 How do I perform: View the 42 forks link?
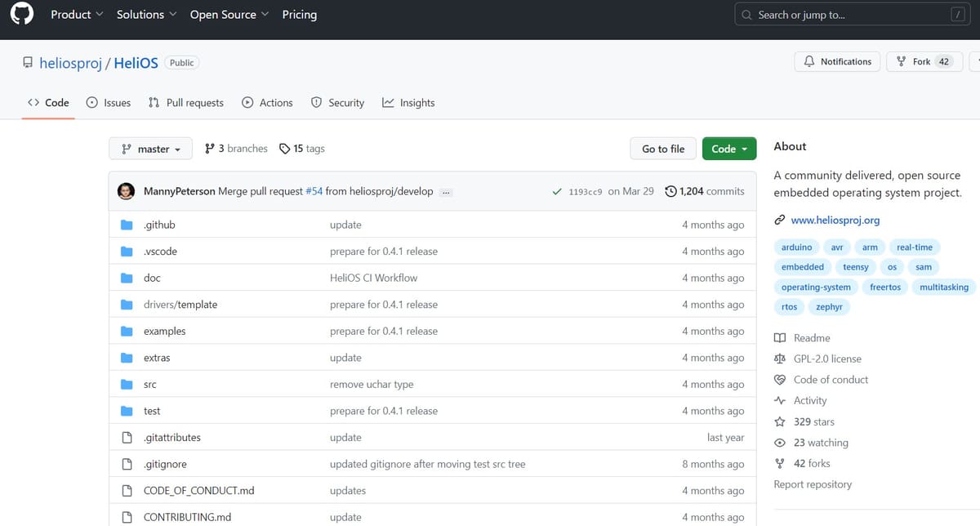click(x=802, y=463)
